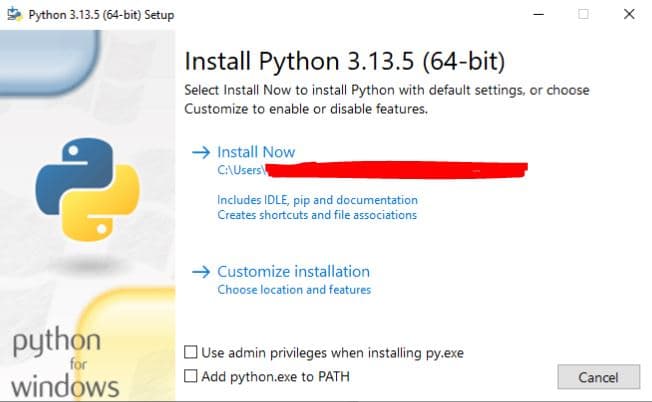Click Creates shortcuts and file associations text
The height and width of the screenshot is (402, 652).
point(317,215)
